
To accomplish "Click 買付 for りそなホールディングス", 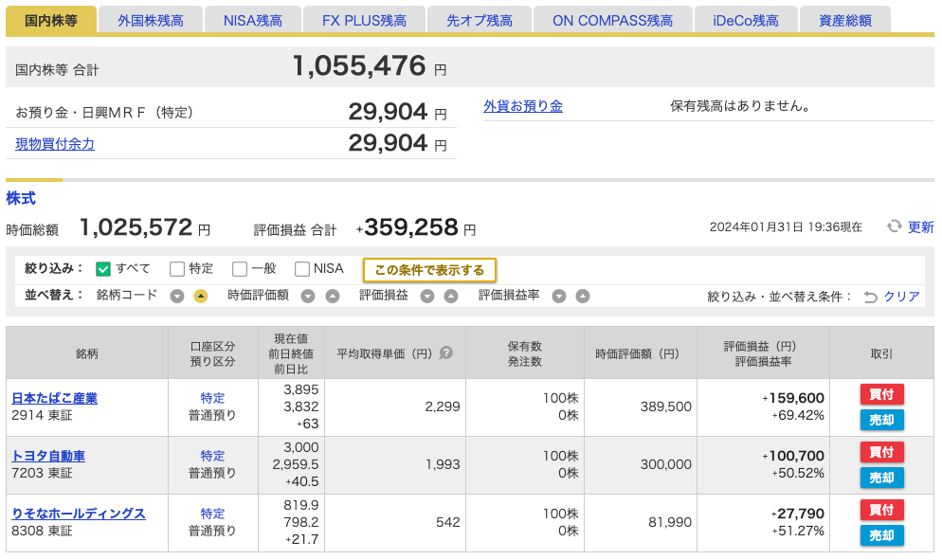I will point(882,510).
